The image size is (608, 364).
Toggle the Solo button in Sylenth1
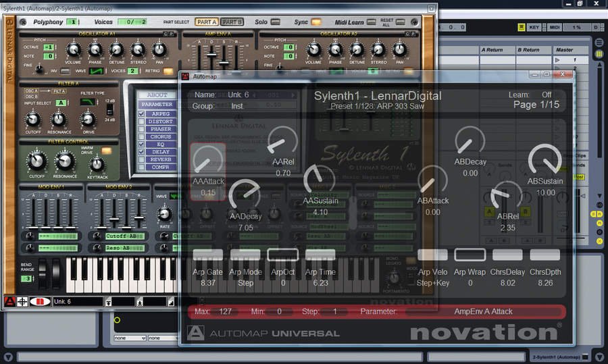276,22
